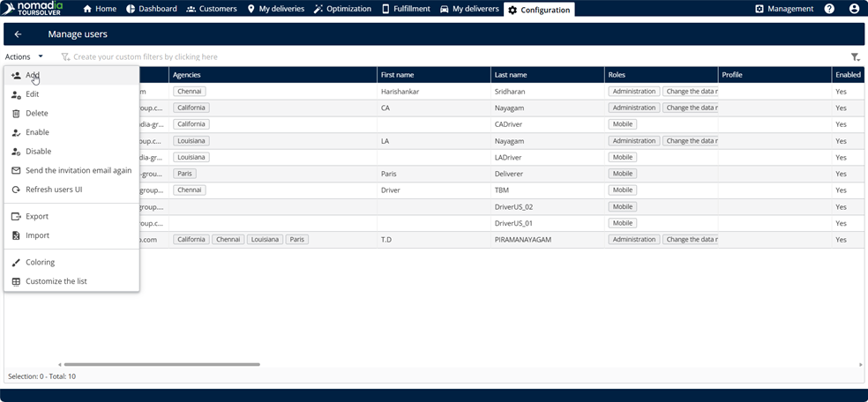Click the Export icon in Actions menu
This screenshot has height=402, width=868.
[16, 217]
